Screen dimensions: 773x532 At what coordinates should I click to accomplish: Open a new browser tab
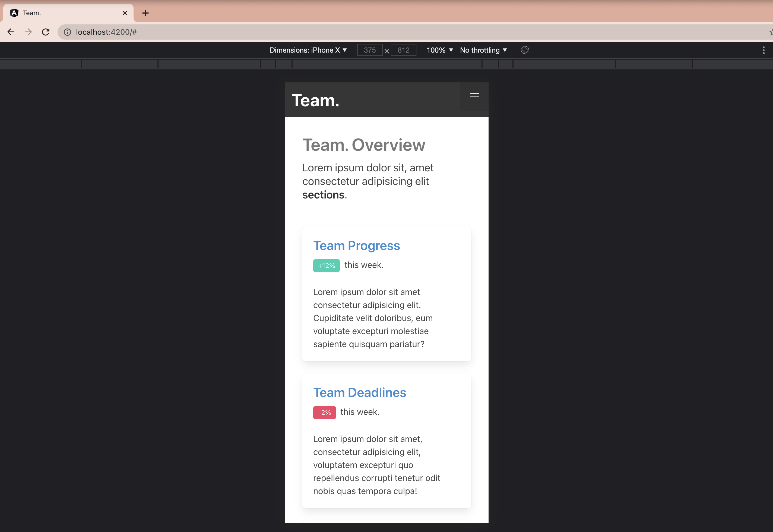[145, 13]
